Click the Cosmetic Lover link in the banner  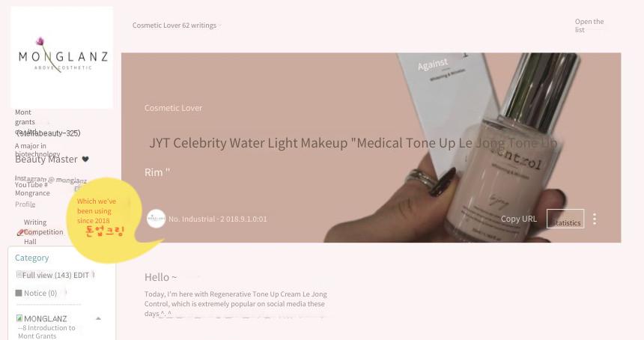coord(173,108)
